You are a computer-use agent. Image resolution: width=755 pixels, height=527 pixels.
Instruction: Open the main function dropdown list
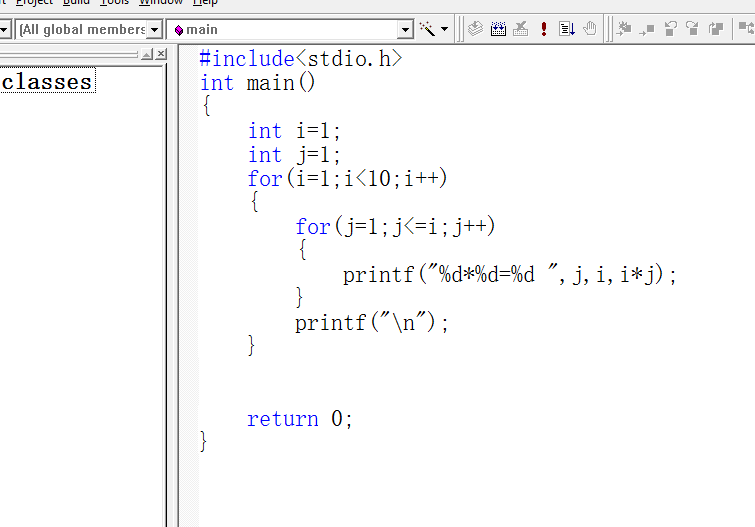pyautogui.click(x=405, y=30)
